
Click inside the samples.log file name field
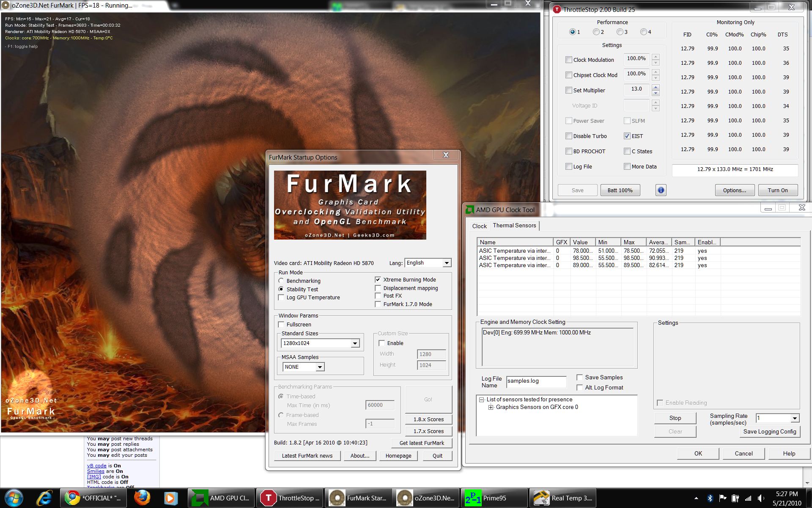pyautogui.click(x=536, y=381)
